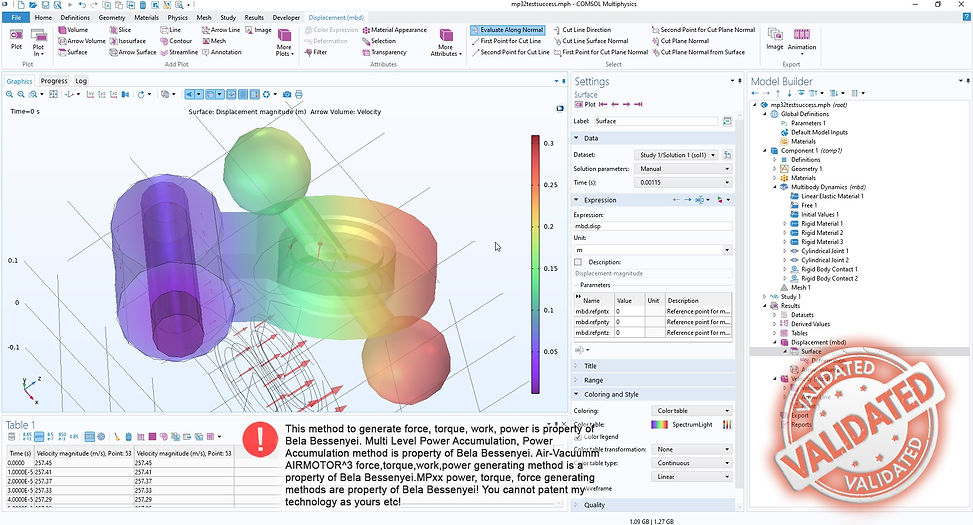Add the Transparency attribute
Viewport: 973px width, 525px height.
pyautogui.click(x=384, y=52)
